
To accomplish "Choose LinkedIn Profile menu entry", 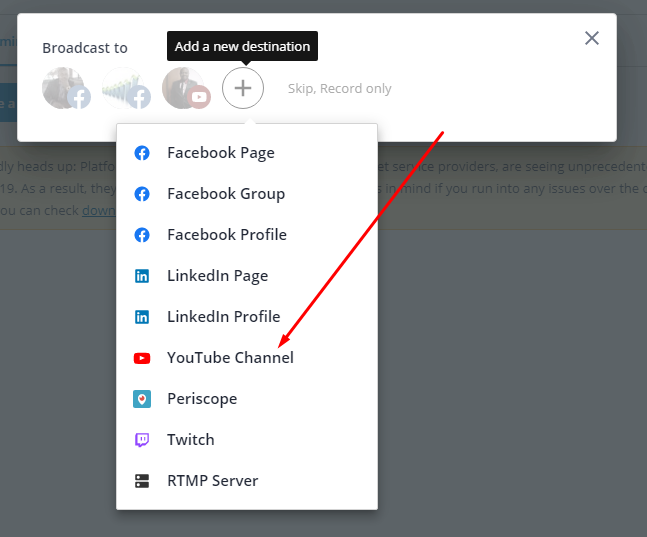I will [x=223, y=317].
